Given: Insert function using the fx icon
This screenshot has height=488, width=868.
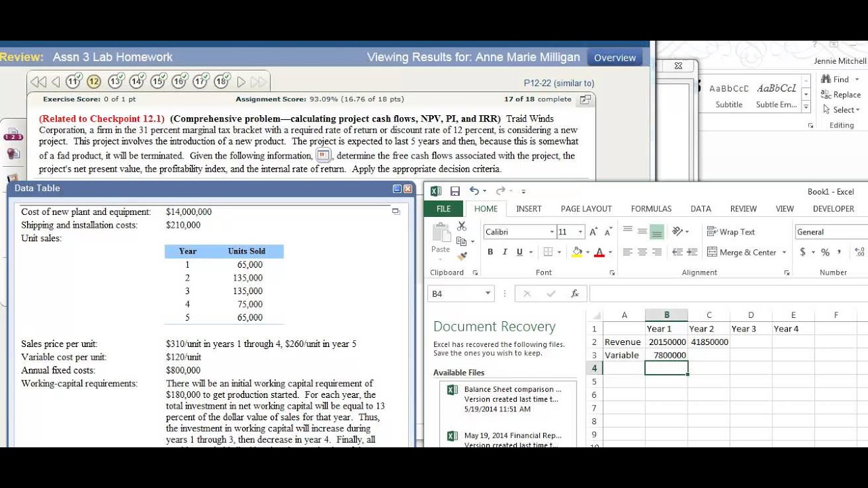Looking at the screenshot, I should click(575, 293).
